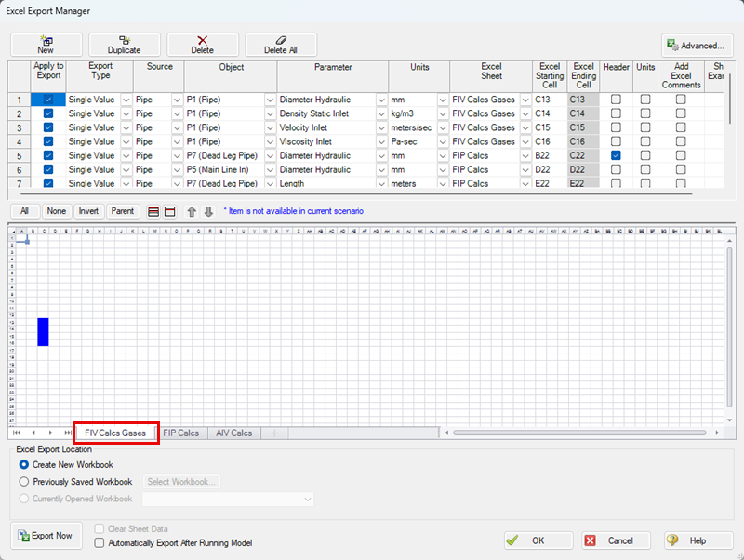The width and height of the screenshot is (744, 560).
Task: Select Previously Saved Workbook option
Action: click(x=24, y=482)
